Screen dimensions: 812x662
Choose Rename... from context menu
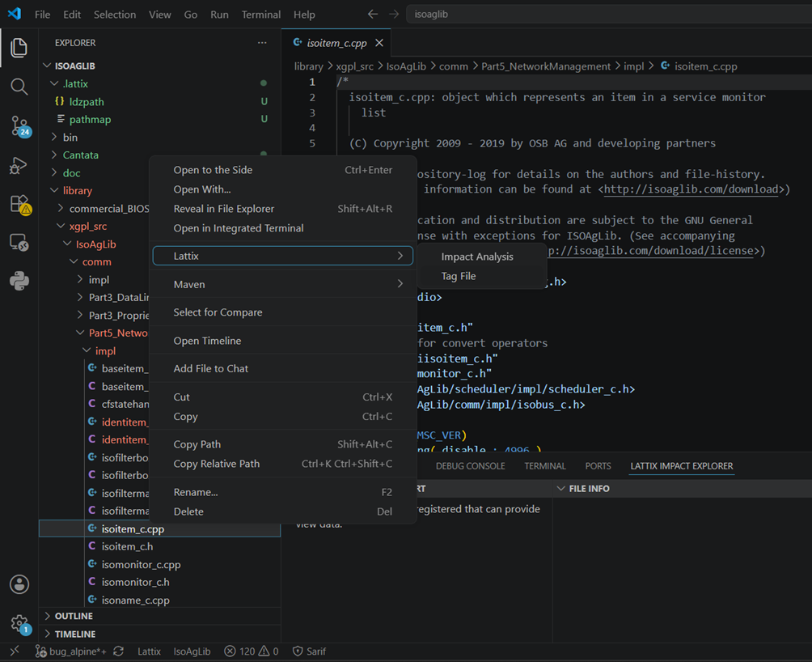(x=283, y=492)
